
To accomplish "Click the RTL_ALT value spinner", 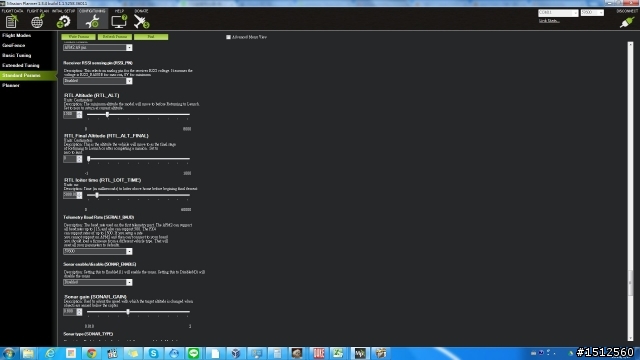I will [x=73, y=115].
